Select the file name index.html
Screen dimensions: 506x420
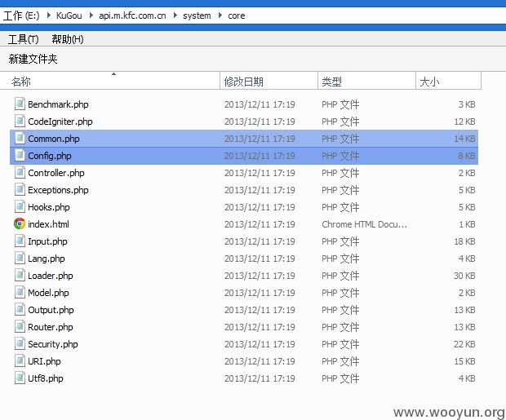click(48, 224)
